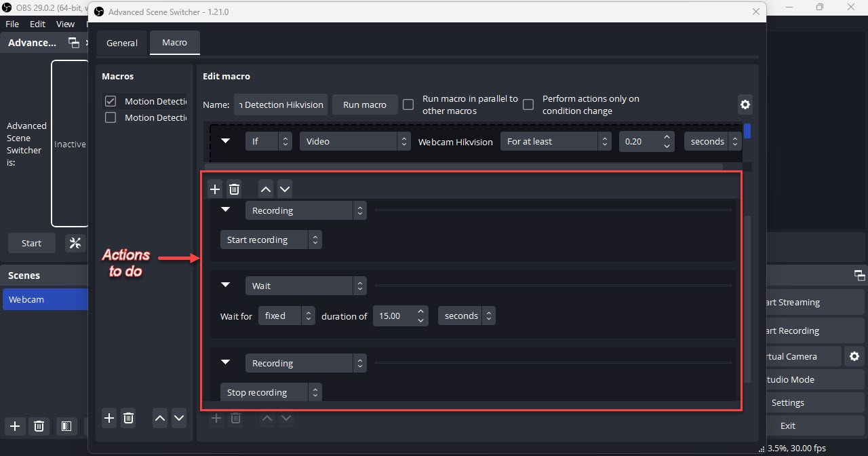Screen dimensions: 868x456
Task: Open the Recording action dropdown above Start recording
Action: 306,210
